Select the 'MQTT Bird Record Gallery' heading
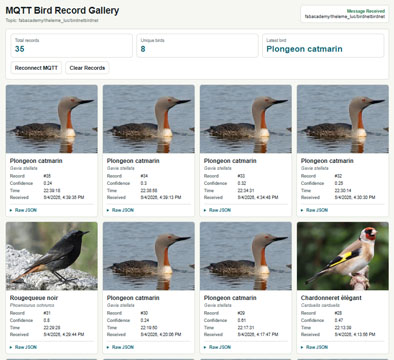Image resolution: width=394 pixels, height=360 pixels. pos(62,10)
